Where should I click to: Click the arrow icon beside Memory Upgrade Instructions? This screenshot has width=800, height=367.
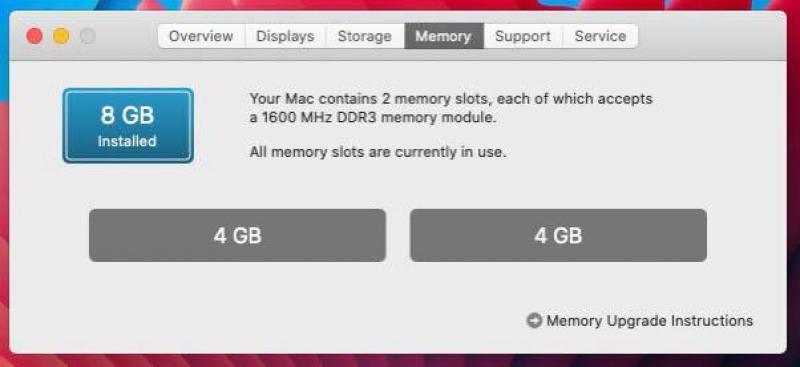click(x=534, y=321)
